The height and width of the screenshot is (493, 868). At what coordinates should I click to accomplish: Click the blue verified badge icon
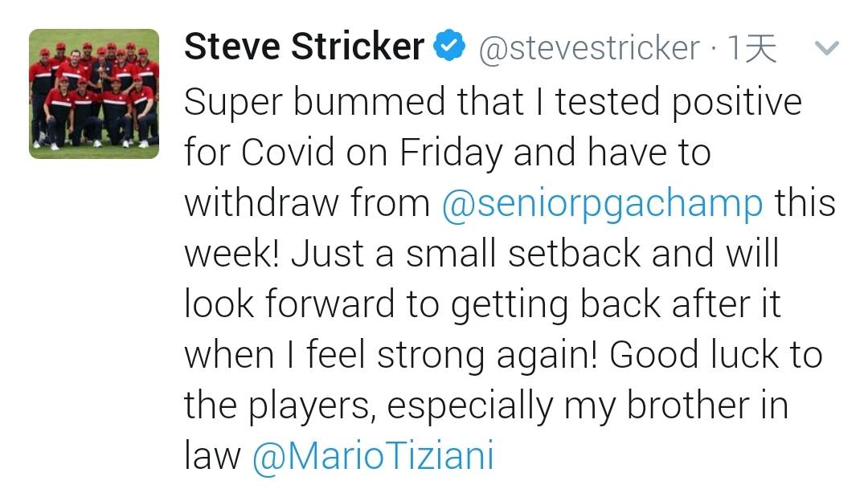coord(449,46)
